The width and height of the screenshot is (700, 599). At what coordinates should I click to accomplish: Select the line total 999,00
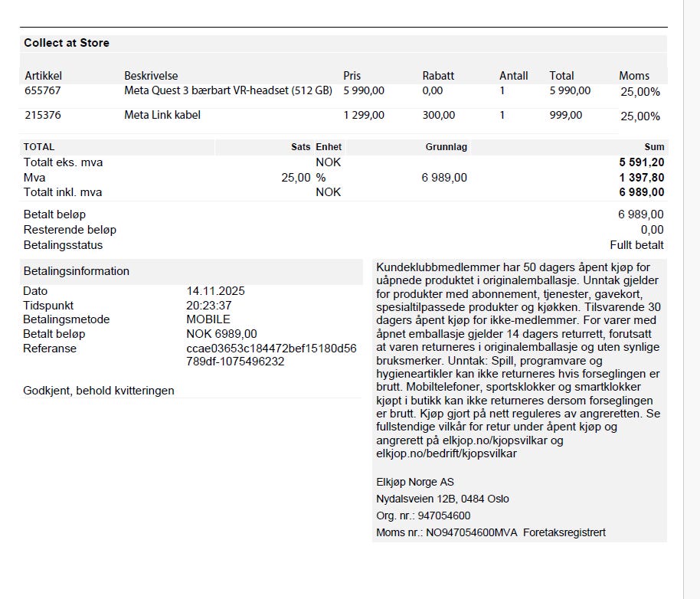pos(566,115)
